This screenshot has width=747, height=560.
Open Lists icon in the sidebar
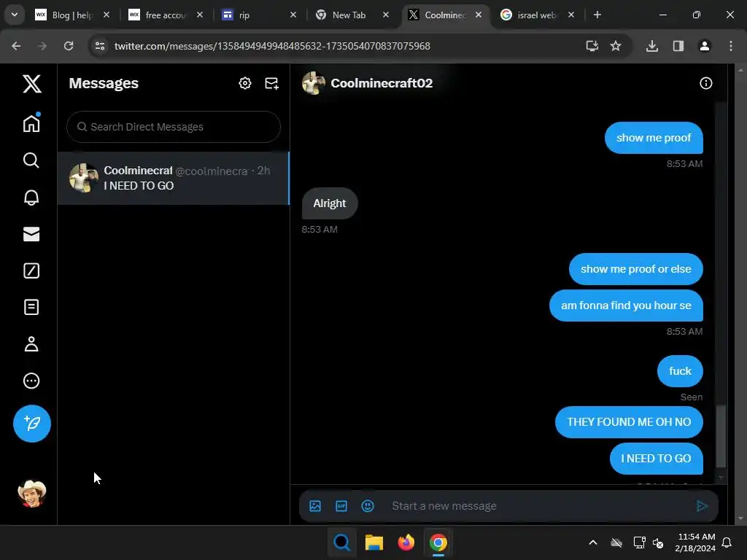tap(31, 307)
